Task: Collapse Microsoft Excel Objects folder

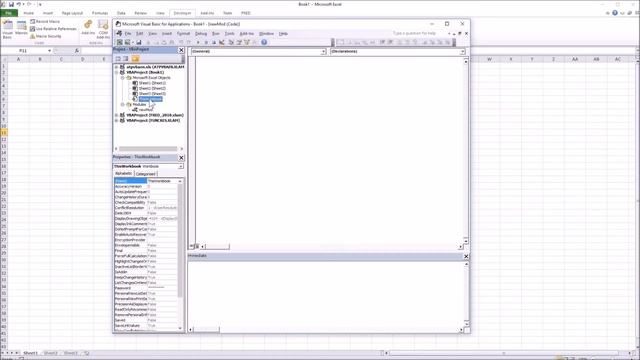Action: 122,78
